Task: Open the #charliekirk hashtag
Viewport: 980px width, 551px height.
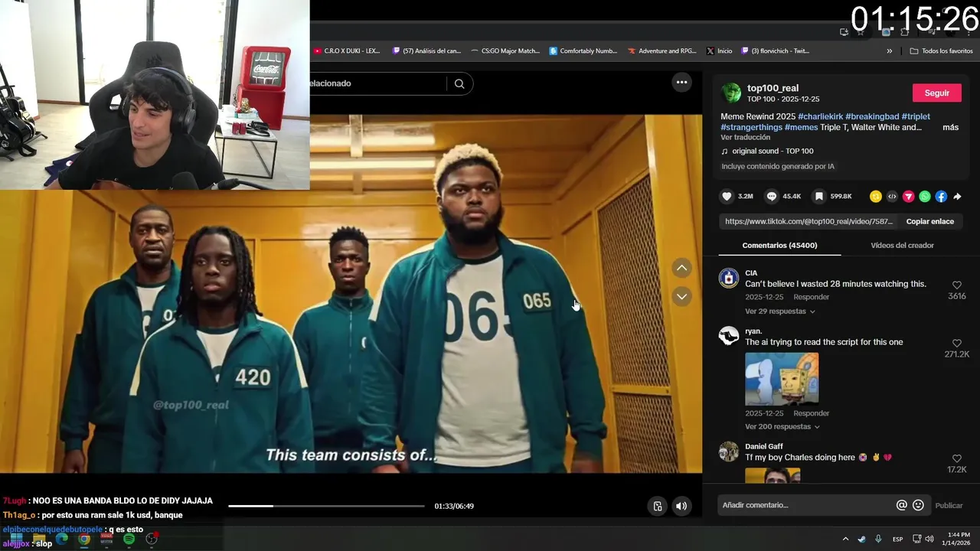Action: (820, 116)
